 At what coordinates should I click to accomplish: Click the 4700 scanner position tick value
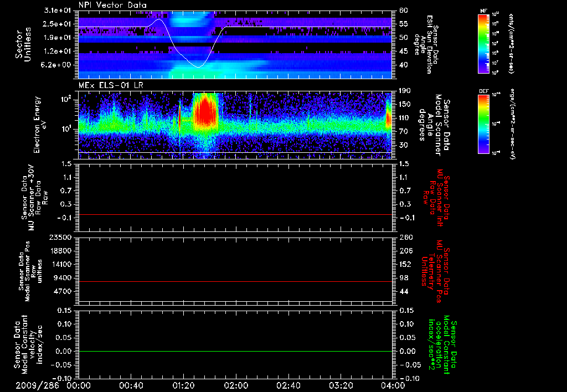click(x=63, y=291)
